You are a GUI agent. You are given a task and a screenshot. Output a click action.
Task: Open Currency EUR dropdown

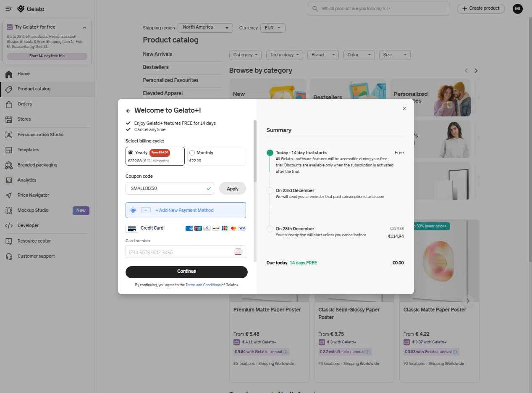click(273, 28)
